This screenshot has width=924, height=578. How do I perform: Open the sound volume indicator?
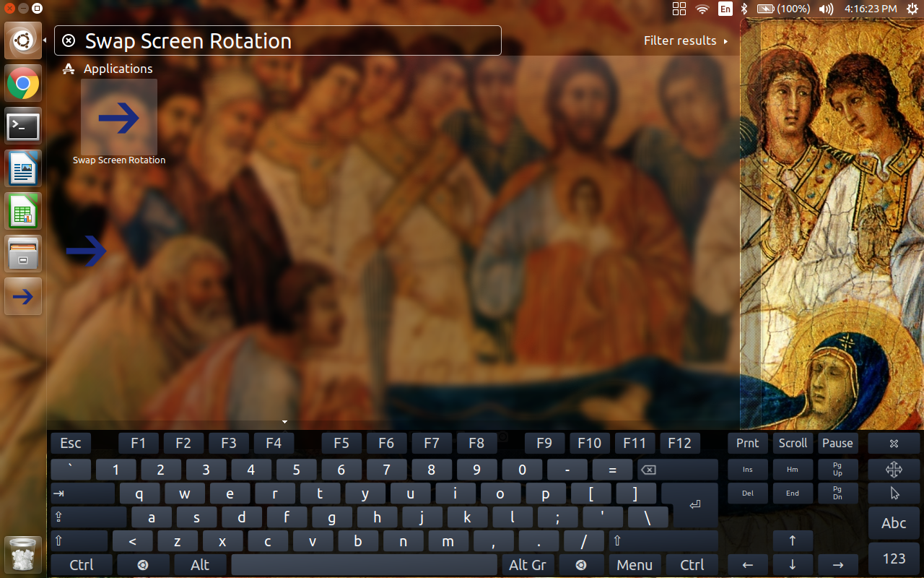(827, 9)
